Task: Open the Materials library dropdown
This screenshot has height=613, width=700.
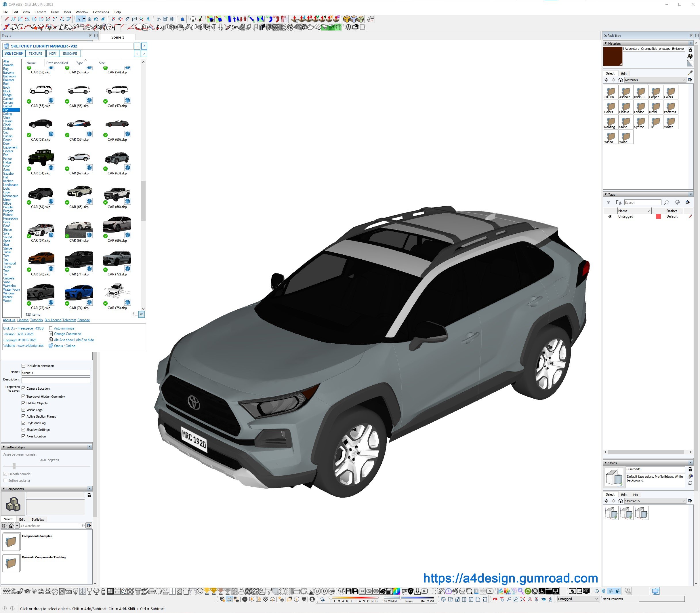Action: point(684,80)
